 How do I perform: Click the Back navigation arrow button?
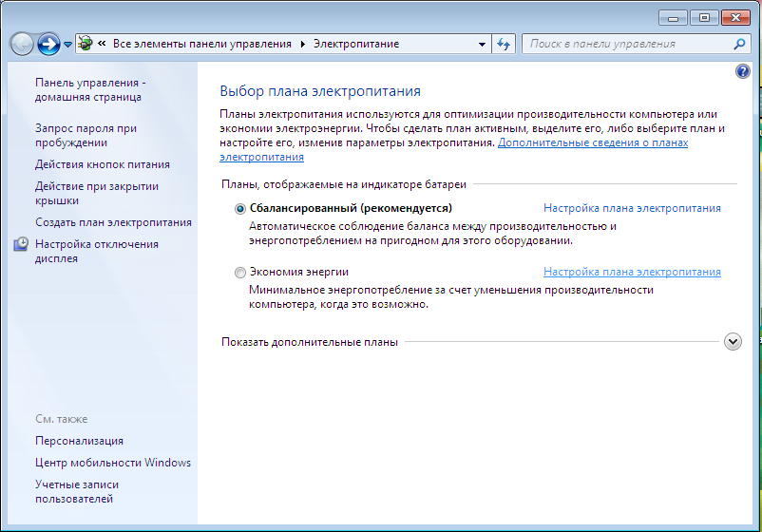pos(22,44)
